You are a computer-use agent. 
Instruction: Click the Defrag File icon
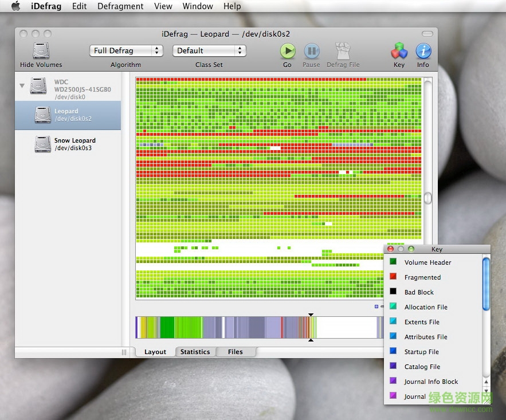coord(343,51)
